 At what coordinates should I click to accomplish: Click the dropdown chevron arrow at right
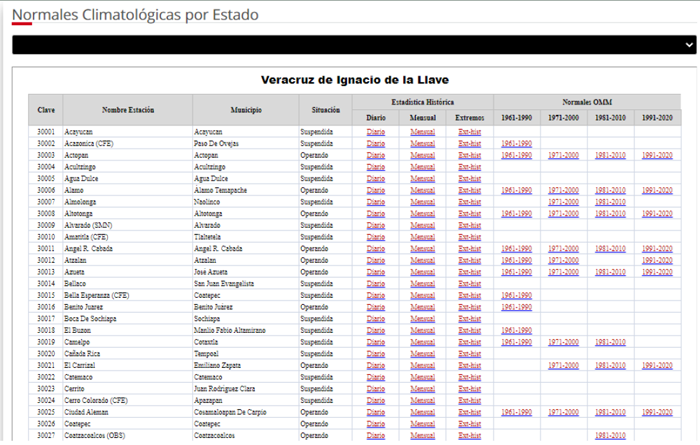pyautogui.click(x=689, y=45)
